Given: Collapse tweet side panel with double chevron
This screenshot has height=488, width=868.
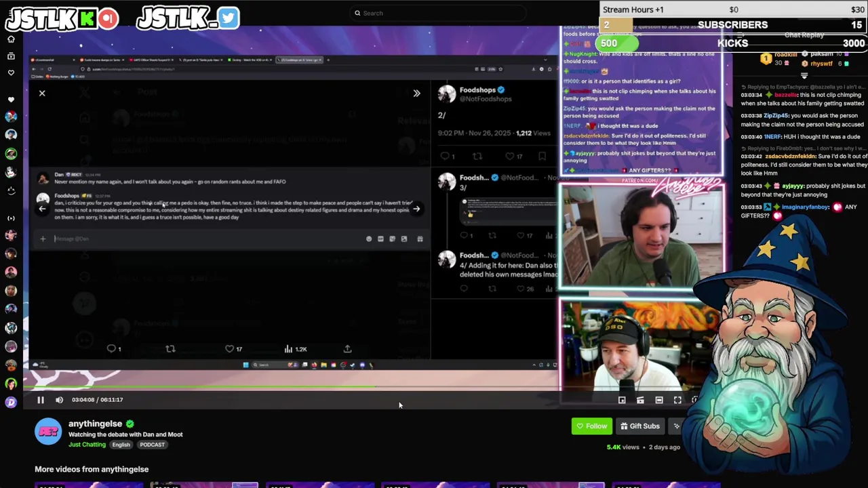Looking at the screenshot, I should pyautogui.click(x=416, y=94).
